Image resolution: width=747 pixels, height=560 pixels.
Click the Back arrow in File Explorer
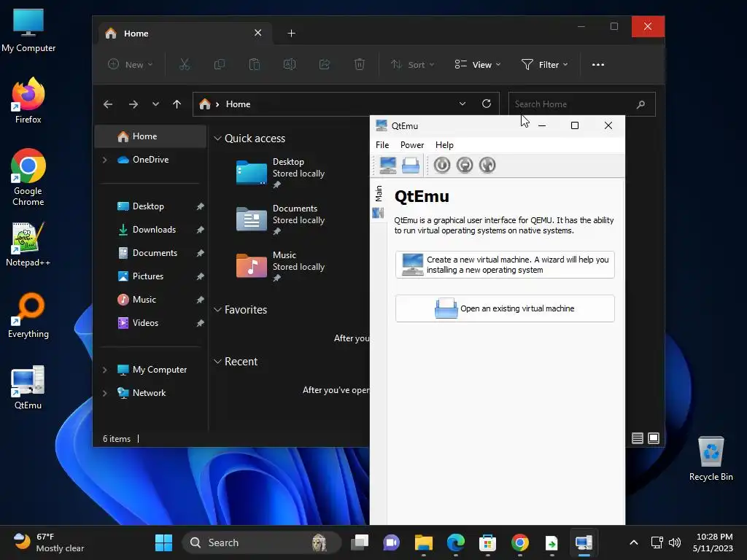pyautogui.click(x=108, y=104)
